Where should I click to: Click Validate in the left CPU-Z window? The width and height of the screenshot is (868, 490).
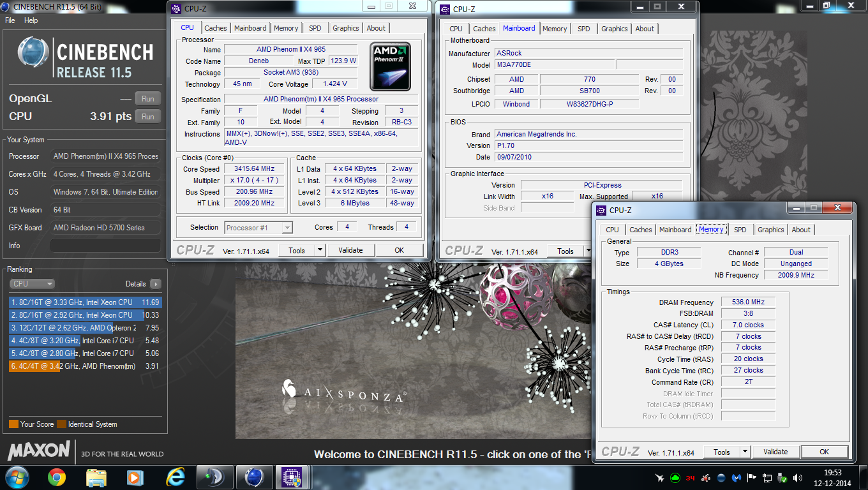(350, 250)
